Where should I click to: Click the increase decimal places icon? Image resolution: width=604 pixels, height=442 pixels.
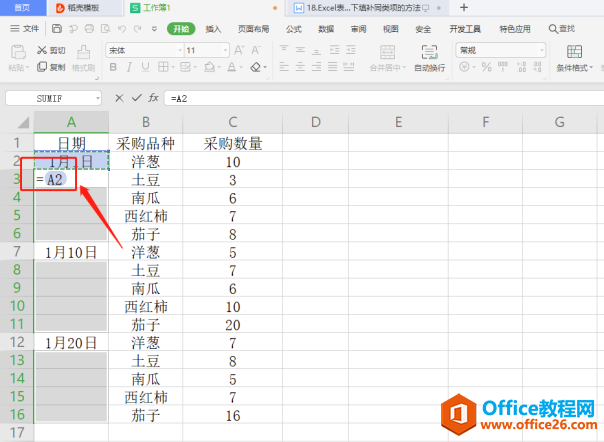tap(521, 67)
